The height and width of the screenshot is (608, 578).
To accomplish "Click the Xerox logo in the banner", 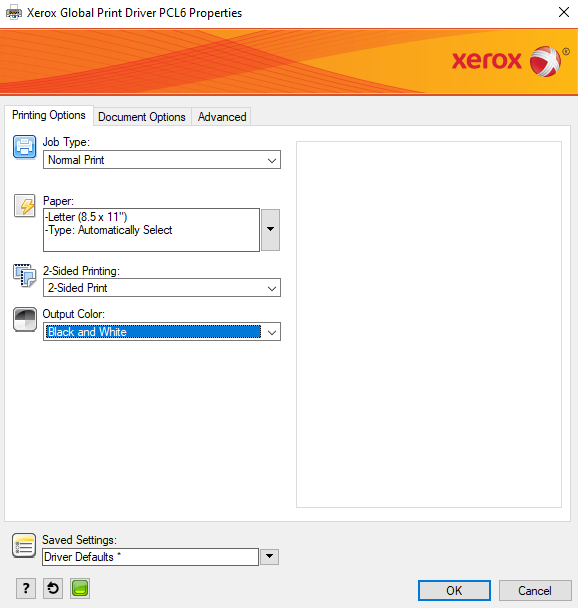I will coord(510,61).
